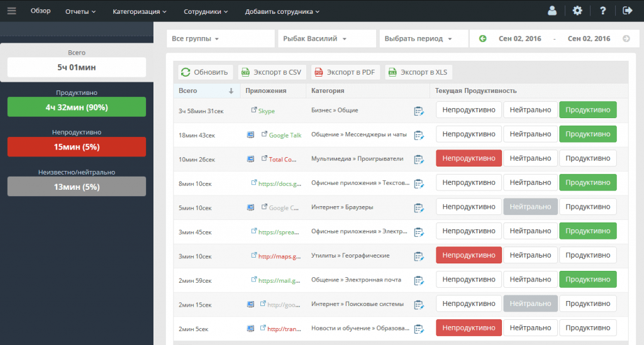Click the edit category icon for Skype
The image size is (644, 345).
pos(418,111)
